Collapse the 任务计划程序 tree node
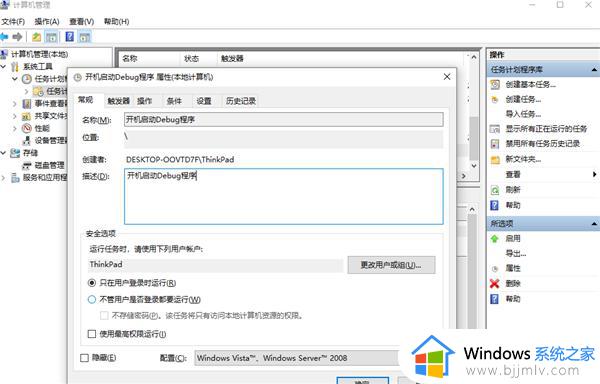Screen dimensions: 600x384 pos(15,79)
